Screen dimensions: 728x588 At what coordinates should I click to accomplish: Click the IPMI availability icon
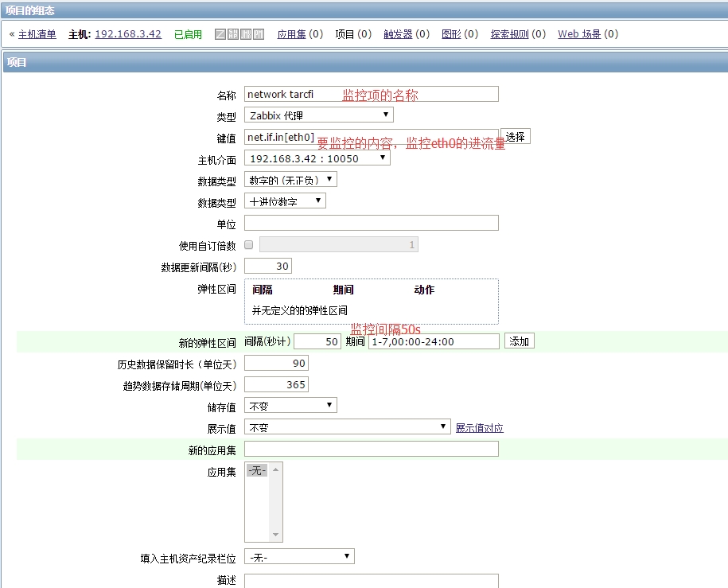[259, 34]
